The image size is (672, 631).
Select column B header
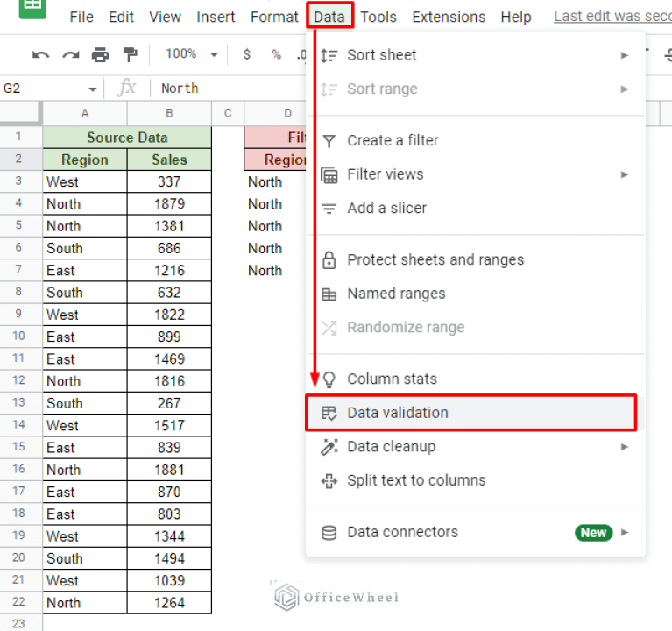[x=169, y=114]
